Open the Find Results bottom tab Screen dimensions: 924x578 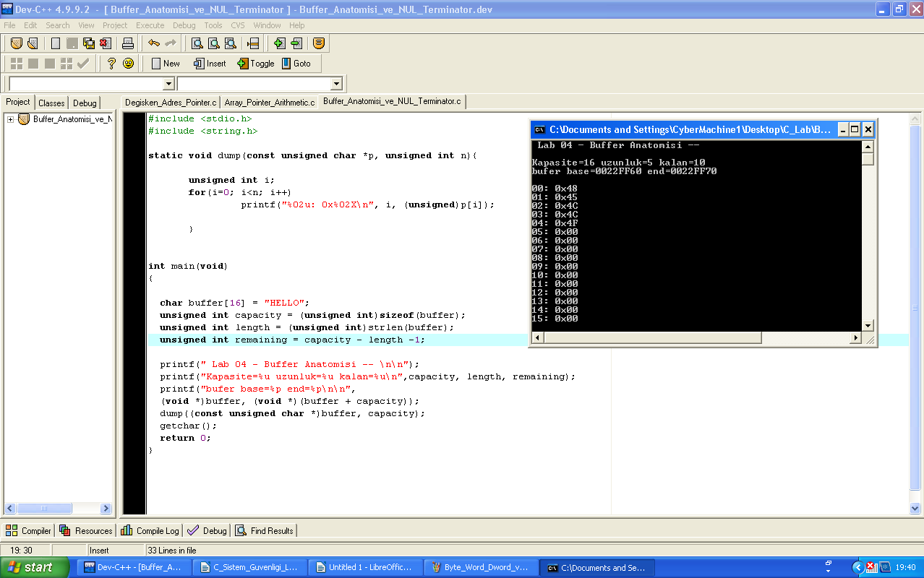264,530
